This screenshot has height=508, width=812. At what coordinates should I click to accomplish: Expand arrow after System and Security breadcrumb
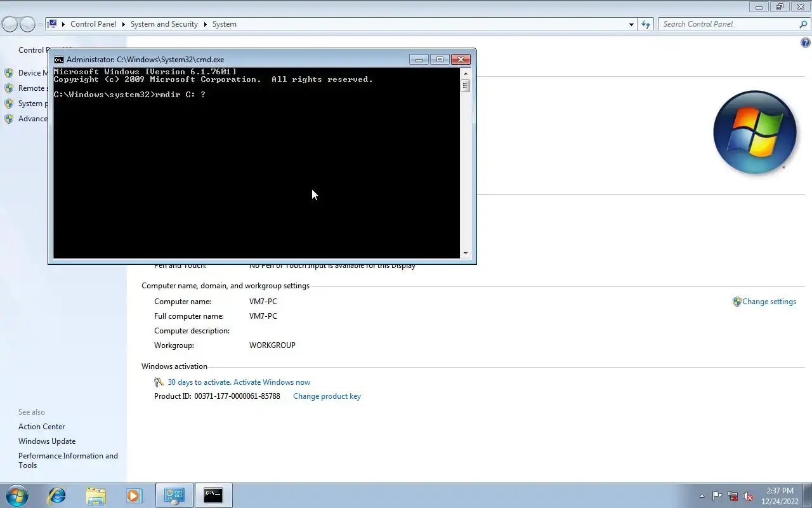click(x=206, y=24)
